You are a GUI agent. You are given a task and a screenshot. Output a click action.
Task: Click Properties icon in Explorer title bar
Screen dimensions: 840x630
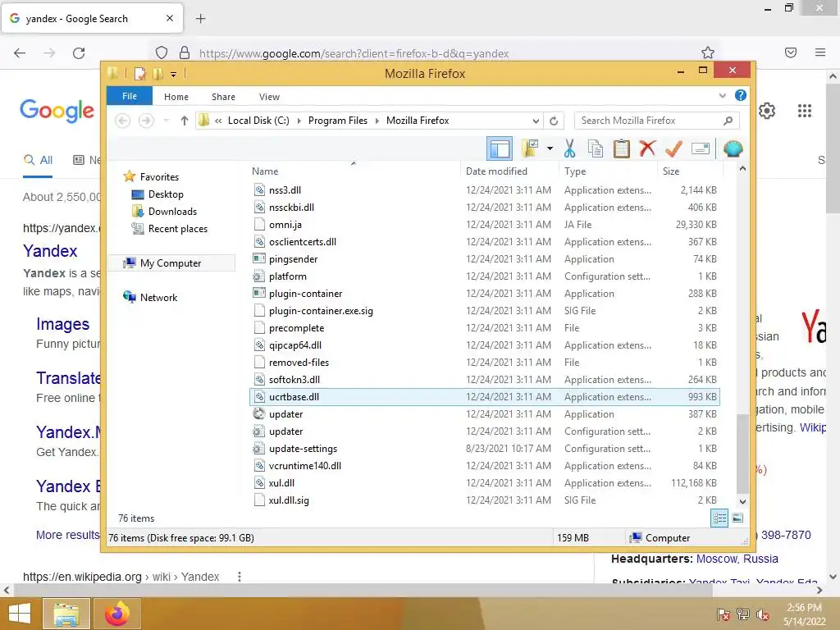pyautogui.click(x=139, y=73)
